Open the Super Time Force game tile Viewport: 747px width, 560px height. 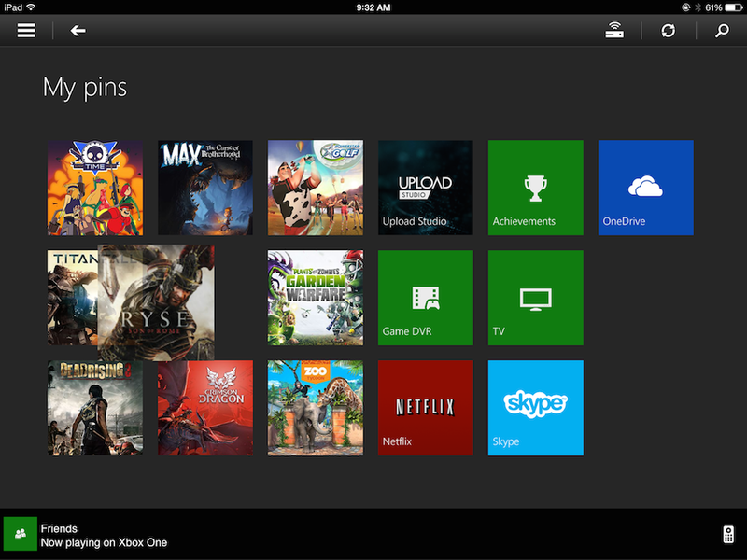point(95,188)
